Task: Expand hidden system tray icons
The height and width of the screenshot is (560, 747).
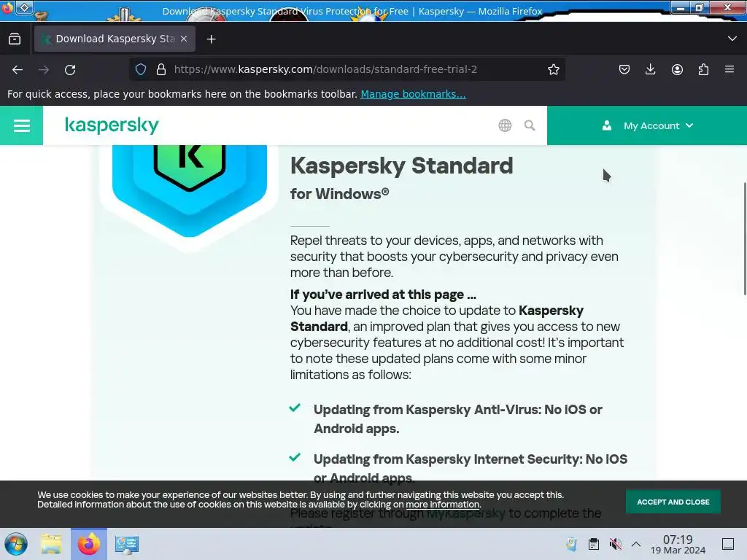Action: point(636,544)
